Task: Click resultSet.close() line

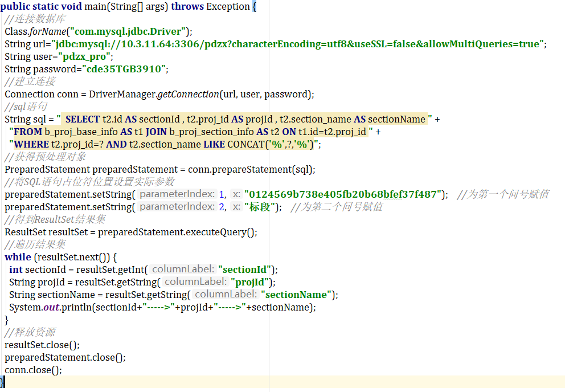Action: 42,345
